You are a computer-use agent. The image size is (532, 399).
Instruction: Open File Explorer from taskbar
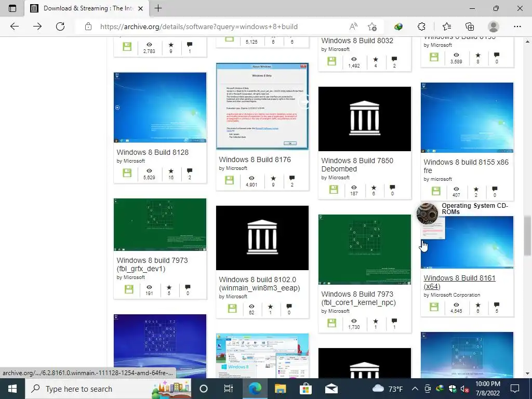point(280,389)
